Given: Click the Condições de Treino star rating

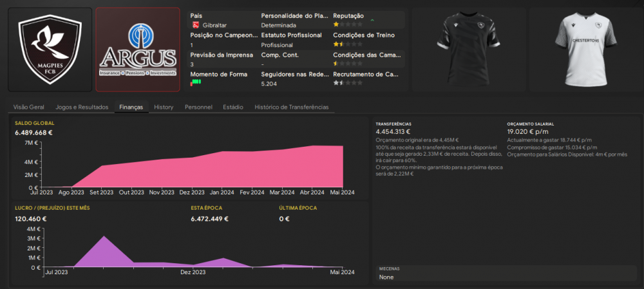Looking at the screenshot, I should tap(348, 44).
